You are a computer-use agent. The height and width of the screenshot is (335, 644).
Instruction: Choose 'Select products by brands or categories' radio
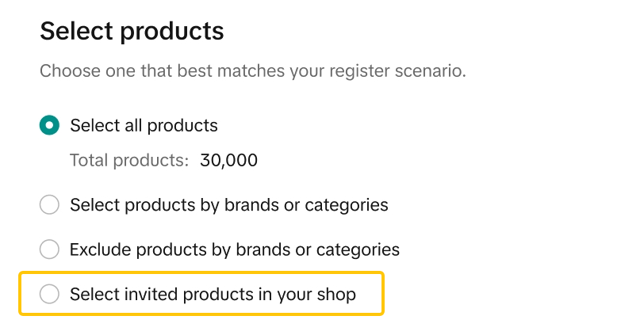pos(49,205)
